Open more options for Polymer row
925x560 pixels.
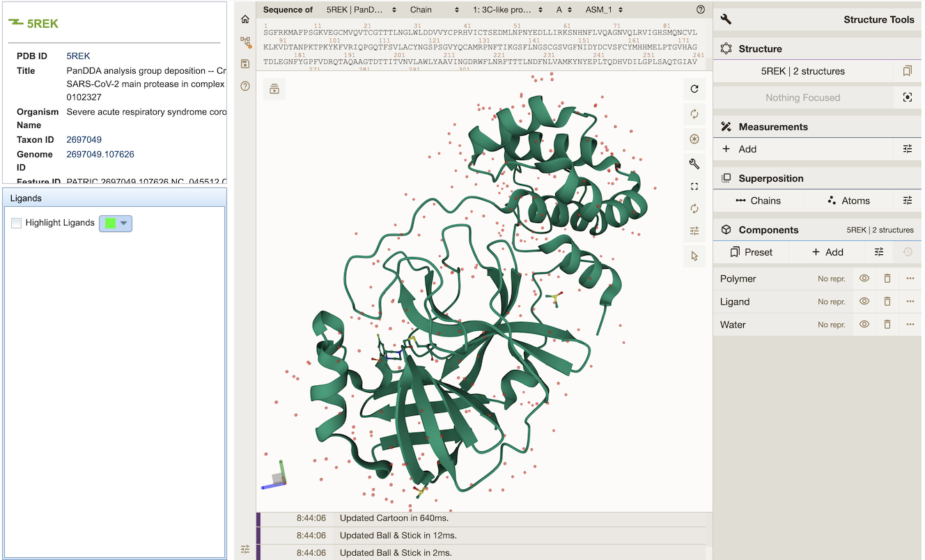pyautogui.click(x=910, y=279)
